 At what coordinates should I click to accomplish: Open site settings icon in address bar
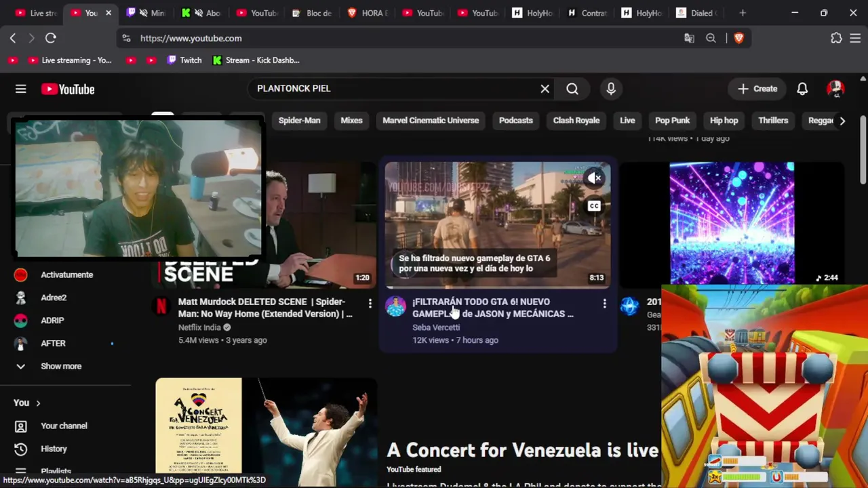pyautogui.click(x=126, y=39)
